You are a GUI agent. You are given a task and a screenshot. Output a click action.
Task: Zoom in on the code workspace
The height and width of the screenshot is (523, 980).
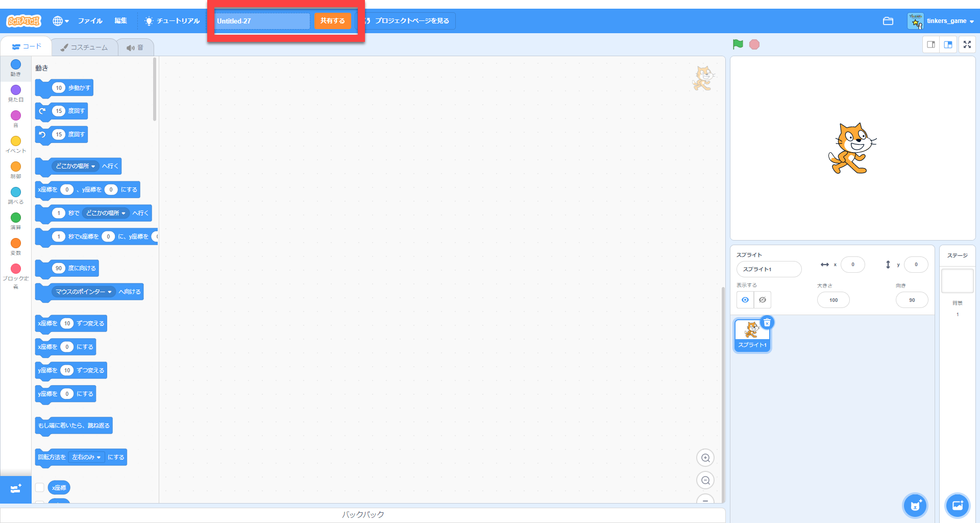coord(705,458)
